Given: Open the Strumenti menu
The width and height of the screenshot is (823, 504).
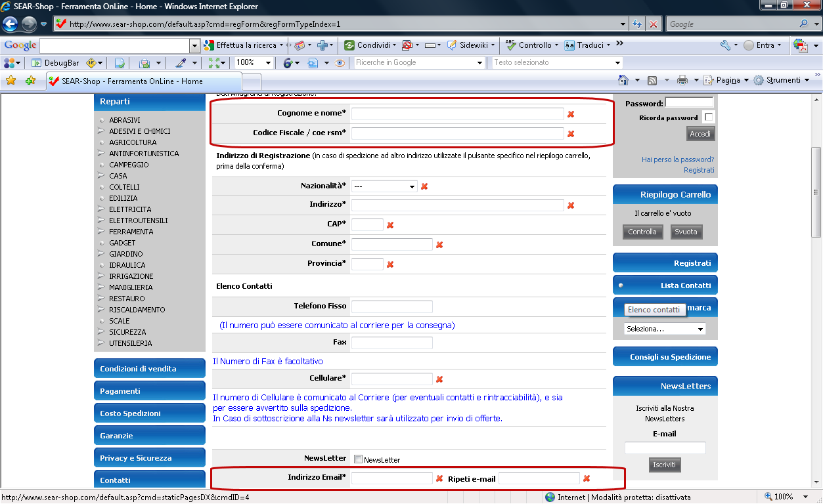Looking at the screenshot, I should [782, 80].
